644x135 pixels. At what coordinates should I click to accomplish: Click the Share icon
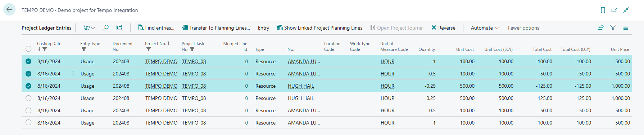[x=600, y=27]
